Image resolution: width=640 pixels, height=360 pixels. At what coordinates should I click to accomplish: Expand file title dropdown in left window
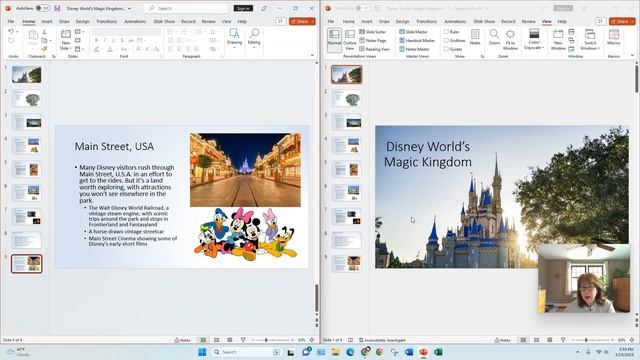click(x=129, y=8)
